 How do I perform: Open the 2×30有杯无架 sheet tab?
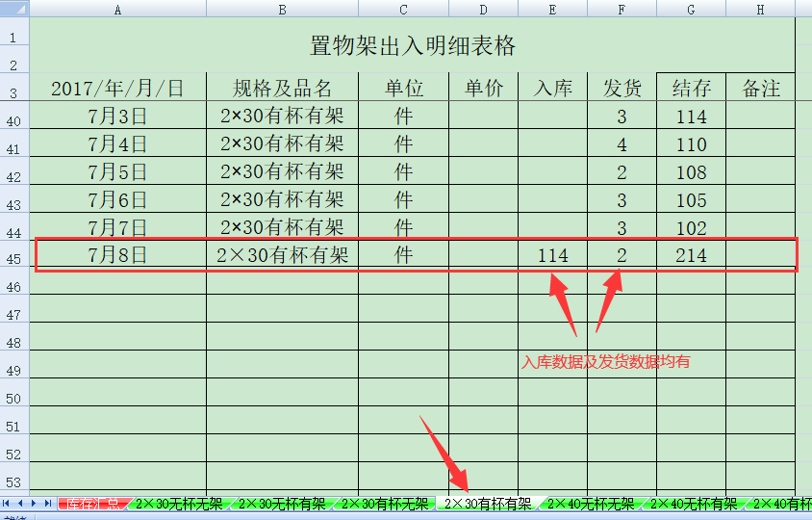coord(384,504)
